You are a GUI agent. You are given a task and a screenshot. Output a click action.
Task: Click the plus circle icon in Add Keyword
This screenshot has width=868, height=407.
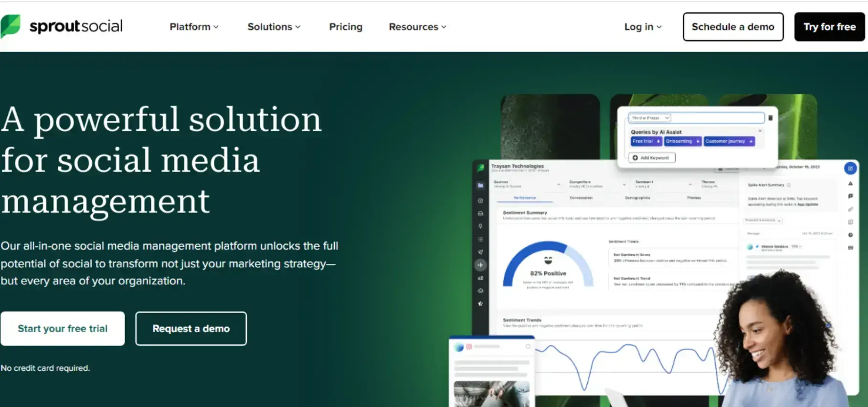click(x=635, y=157)
